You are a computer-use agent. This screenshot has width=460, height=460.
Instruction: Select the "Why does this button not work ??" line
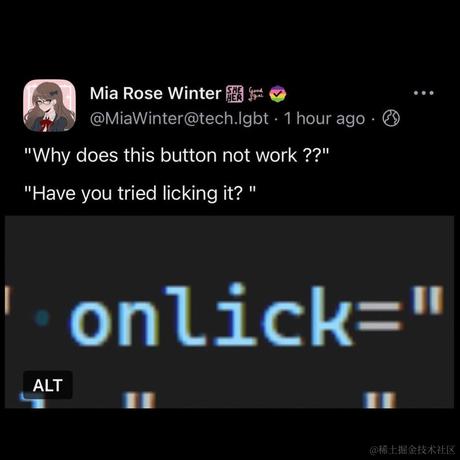177,156
